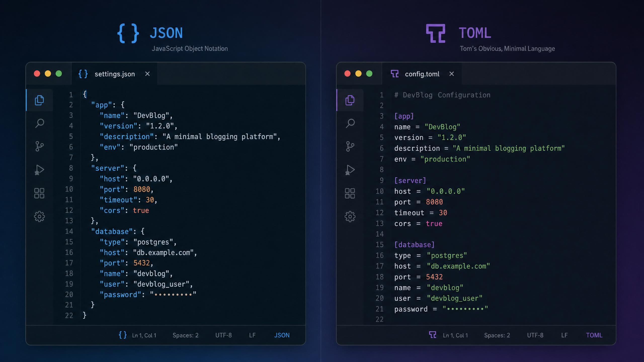
Task: Select the config.toml tab
Action: pyautogui.click(x=422, y=74)
